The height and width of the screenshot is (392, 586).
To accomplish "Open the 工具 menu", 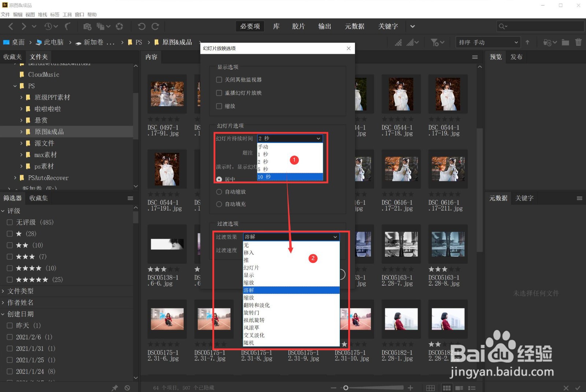I will coord(67,15).
